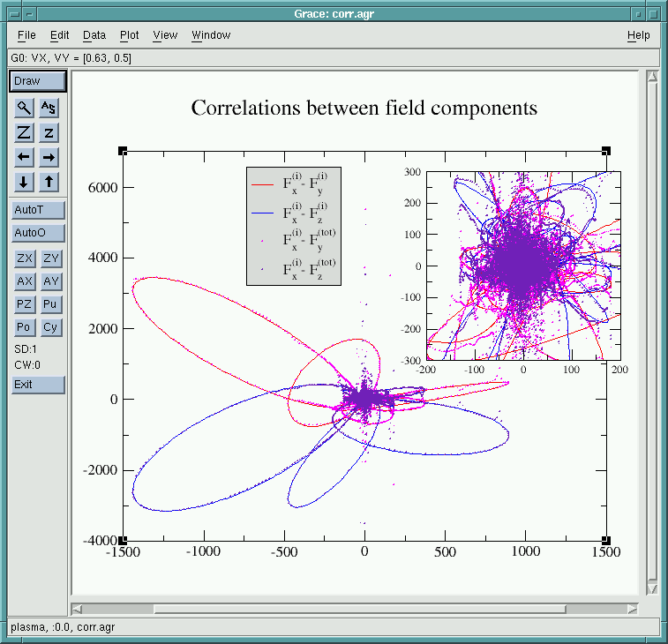This screenshot has width=668, height=644.
Task: Click the small z zoom-out icon
Action: point(49,132)
